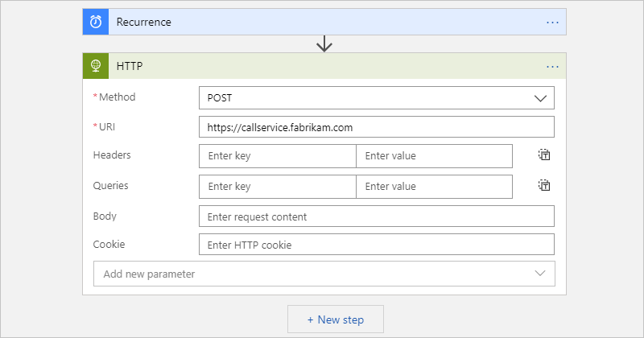This screenshot has height=338, width=644.
Task: Click the Recurrence clock trigger icon
Action: [96, 23]
